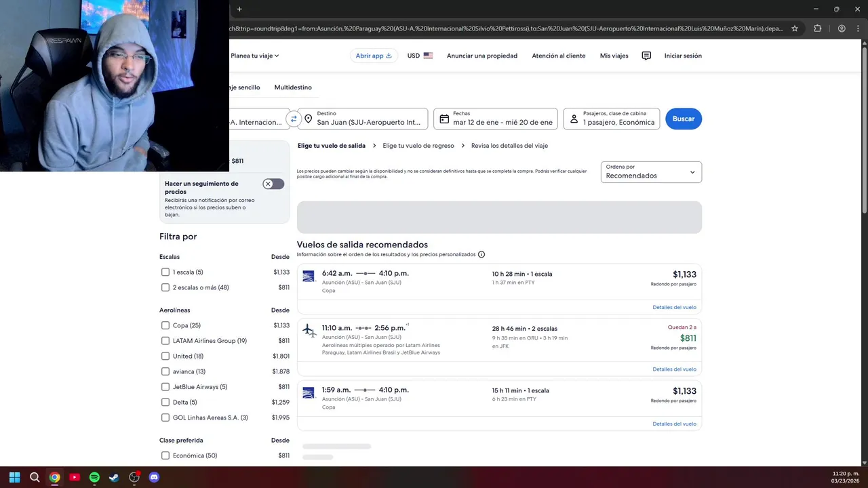Viewport: 868px width, 488px height.
Task: Open the Chrome extensions puzzle icon
Action: coord(817,28)
